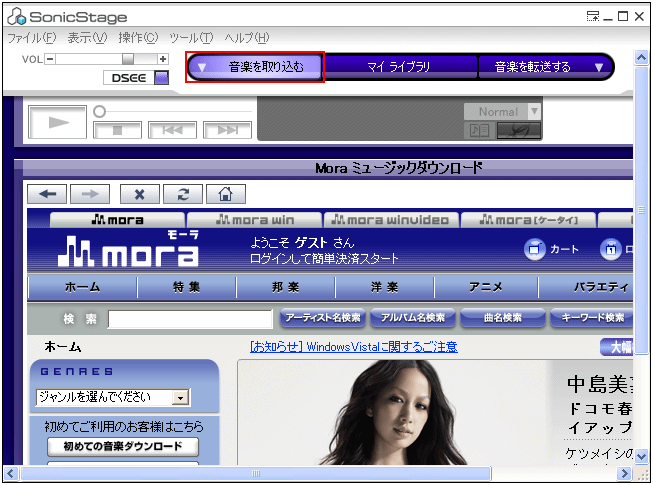Select the マイ ライブラリ tab
Image resolution: width=653 pixels, height=485 pixels.
click(x=399, y=67)
